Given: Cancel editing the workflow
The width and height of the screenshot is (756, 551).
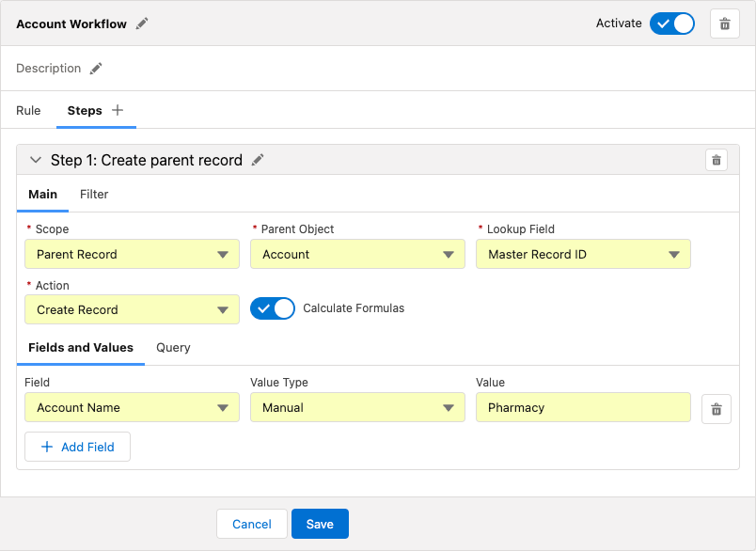Looking at the screenshot, I should (251, 526).
